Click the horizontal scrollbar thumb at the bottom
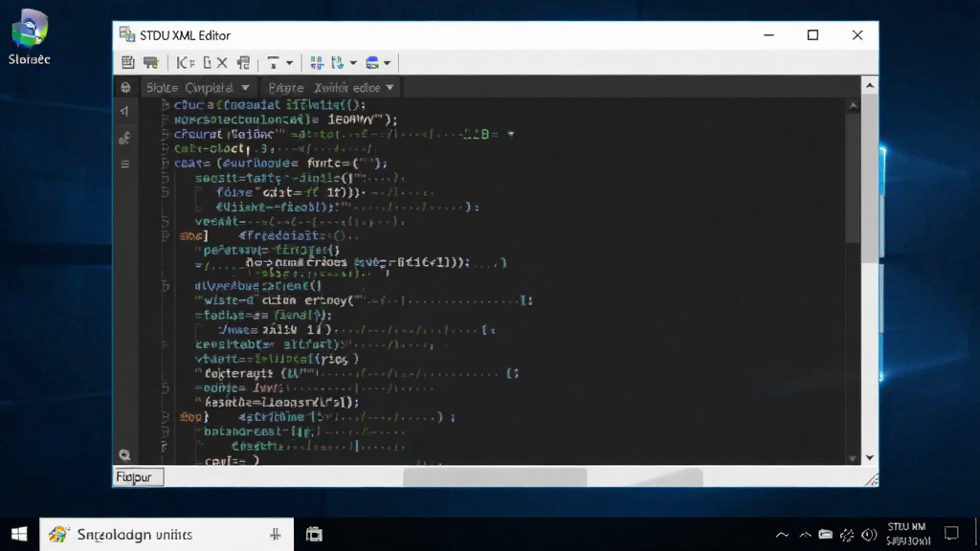The width and height of the screenshot is (980, 551). 495,478
